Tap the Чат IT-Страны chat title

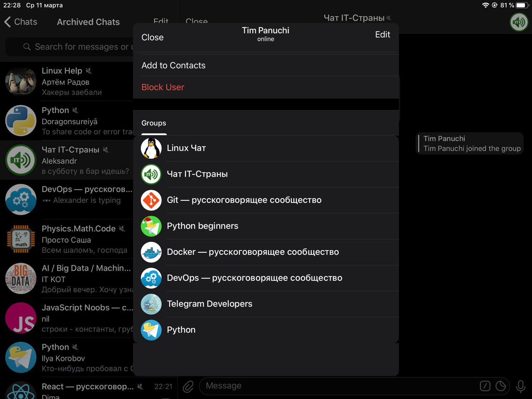(354, 18)
